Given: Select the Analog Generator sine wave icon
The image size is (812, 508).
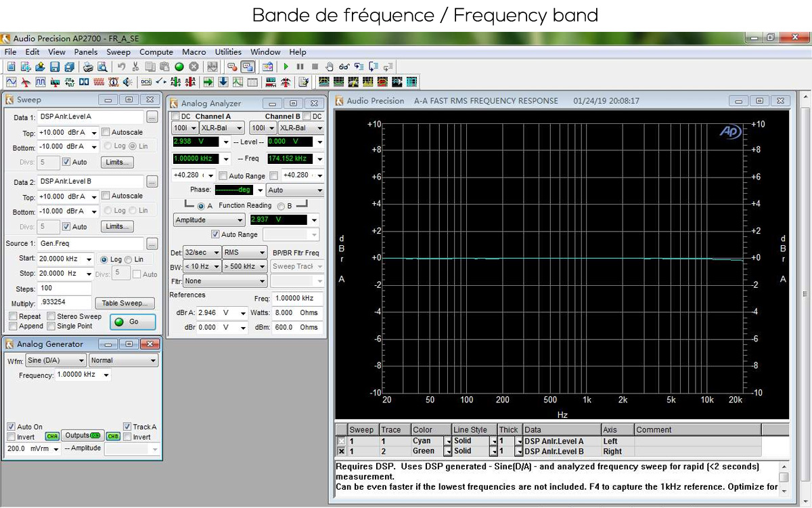Looking at the screenshot, I should pos(12,81).
